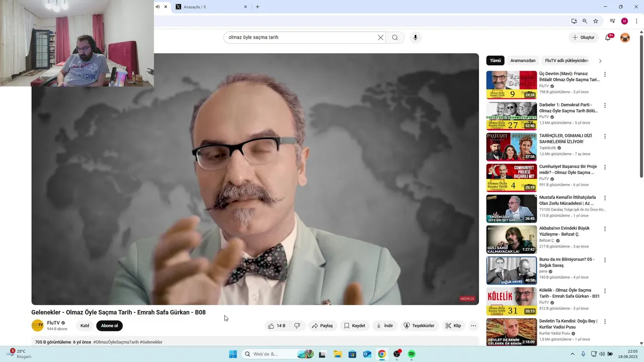This screenshot has width=644, height=362.
Task: Open Outlook from the taskbar
Action: coord(367,354)
